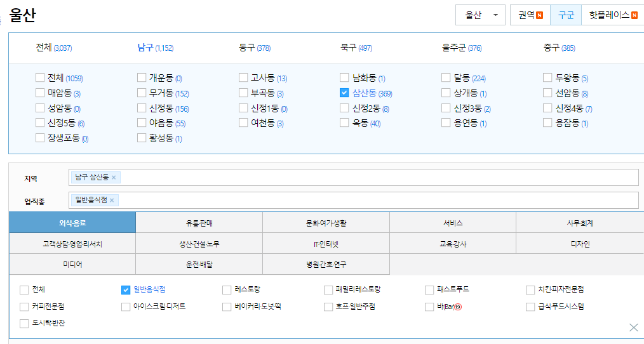This screenshot has height=344, width=644.
Task: Close the job category panel with the X
Action: coord(634,327)
